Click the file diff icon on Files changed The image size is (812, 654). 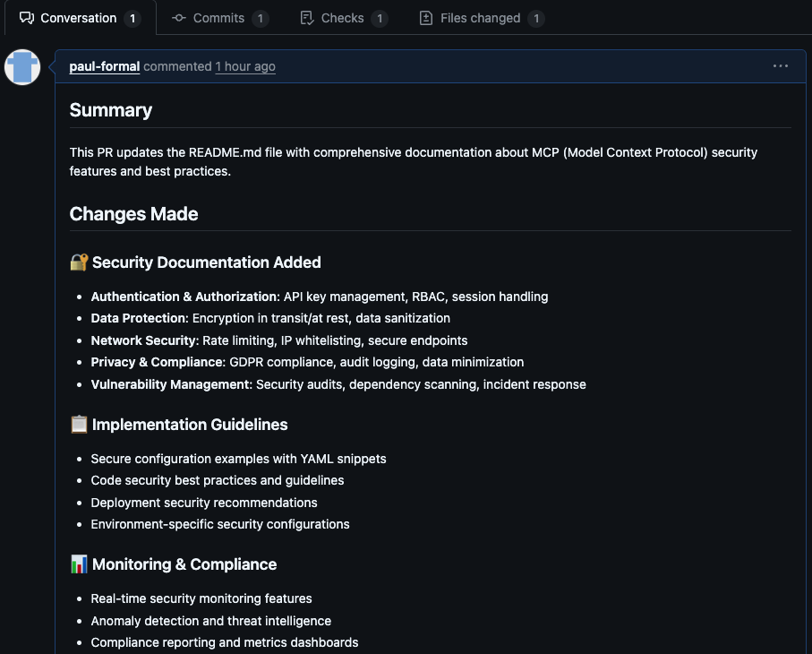pos(424,18)
